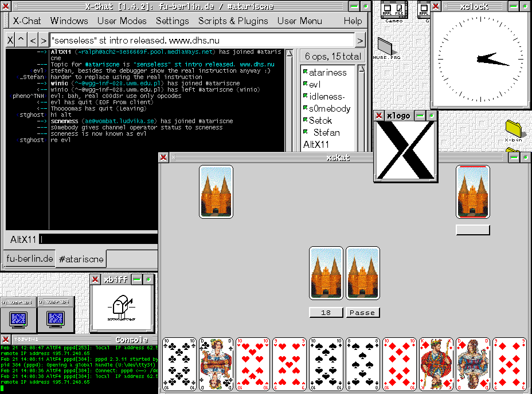
Task: Bid 18 in xskat
Action: tap(326, 312)
